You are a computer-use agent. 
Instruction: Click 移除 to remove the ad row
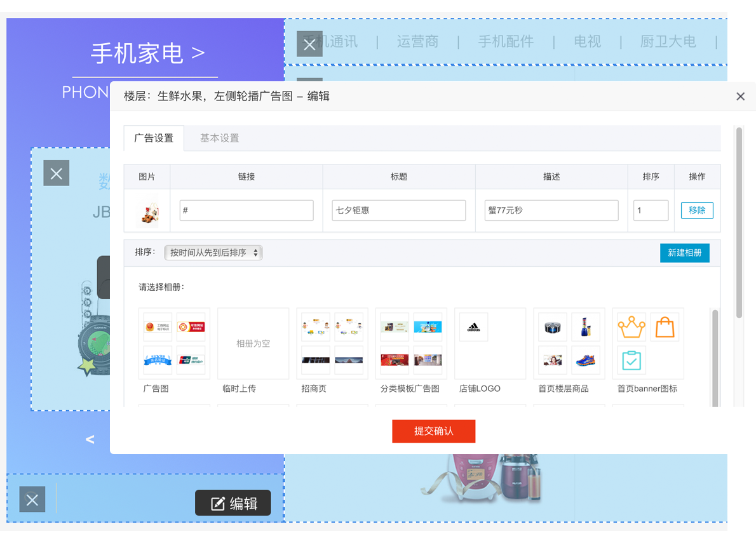pos(697,211)
